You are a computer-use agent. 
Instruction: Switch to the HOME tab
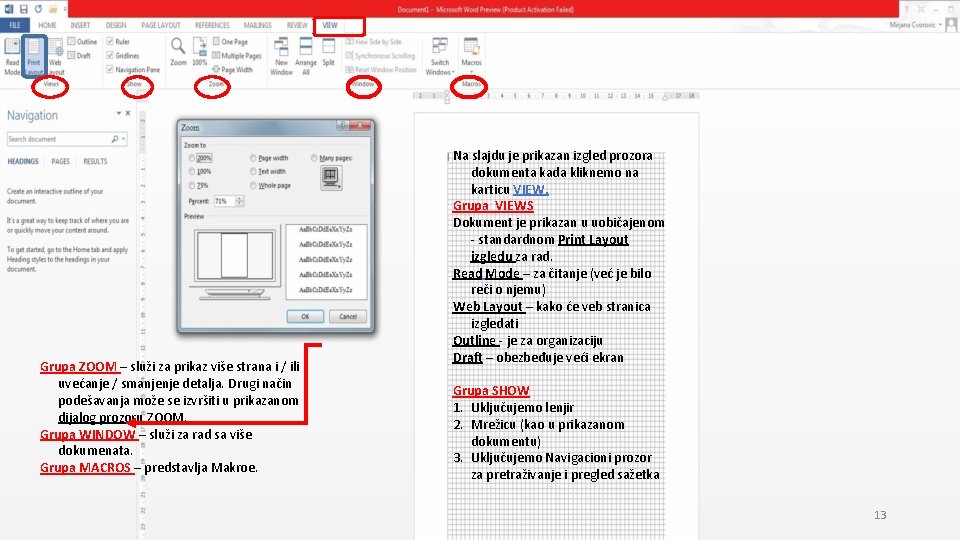(x=47, y=25)
